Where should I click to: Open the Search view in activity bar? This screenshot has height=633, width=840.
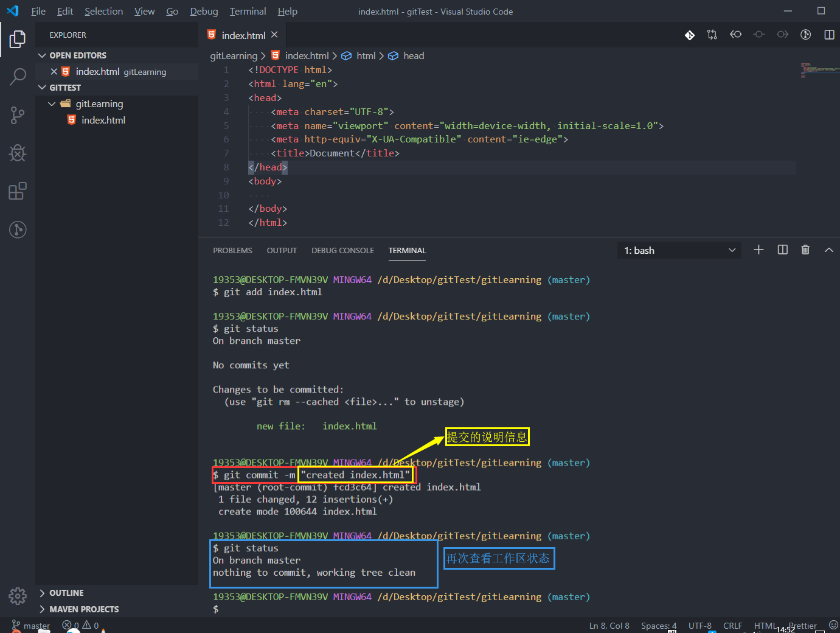pyautogui.click(x=18, y=77)
